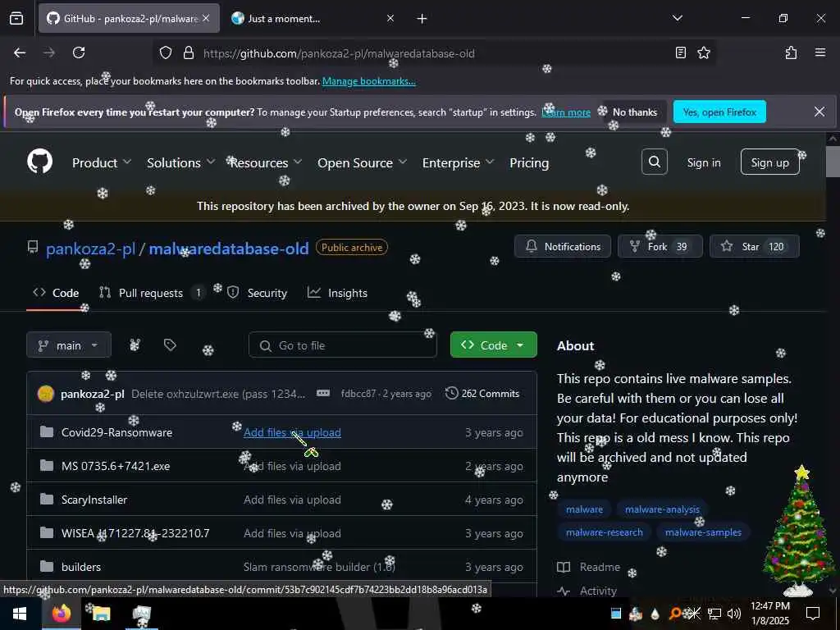Expand the Product menu
The height and width of the screenshot is (630, 840).
pyautogui.click(x=101, y=163)
